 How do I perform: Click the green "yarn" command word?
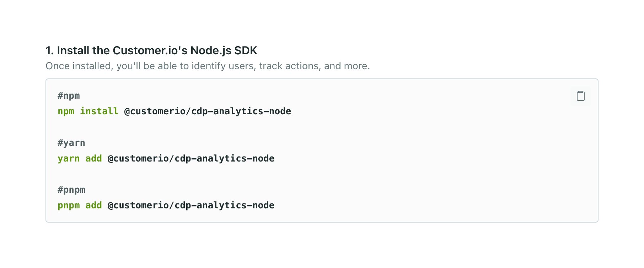click(69, 159)
